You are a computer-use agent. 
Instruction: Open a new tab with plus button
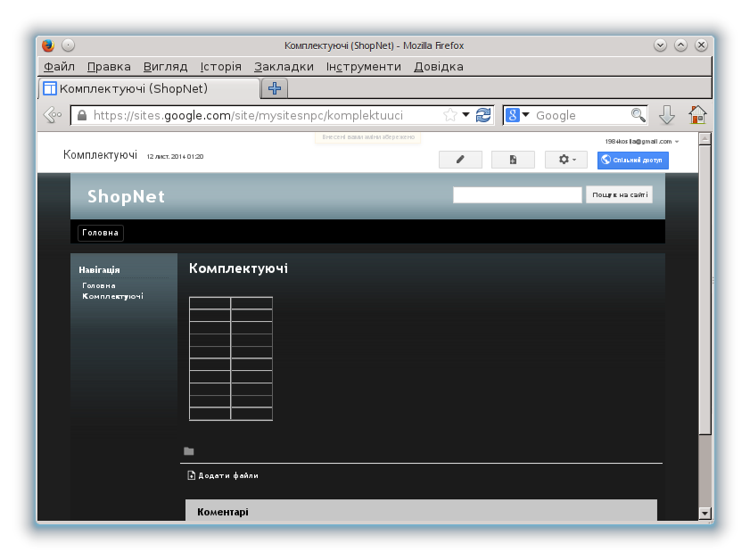tap(275, 88)
